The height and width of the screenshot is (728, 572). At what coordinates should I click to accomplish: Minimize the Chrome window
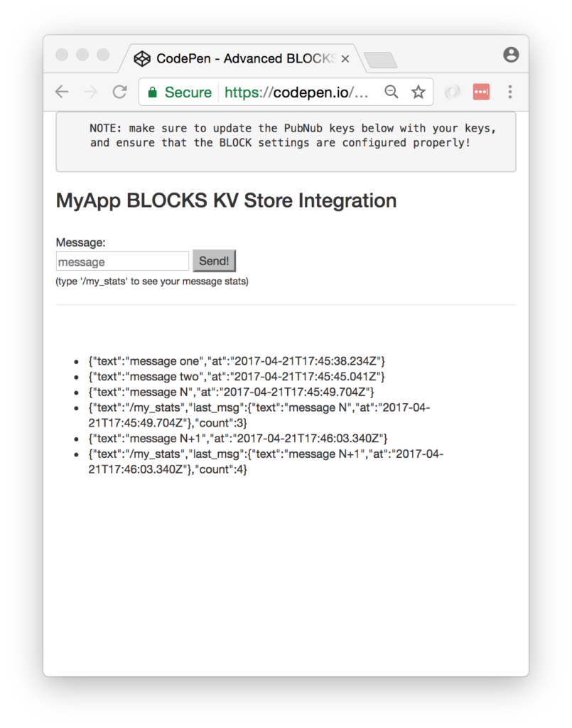point(82,55)
